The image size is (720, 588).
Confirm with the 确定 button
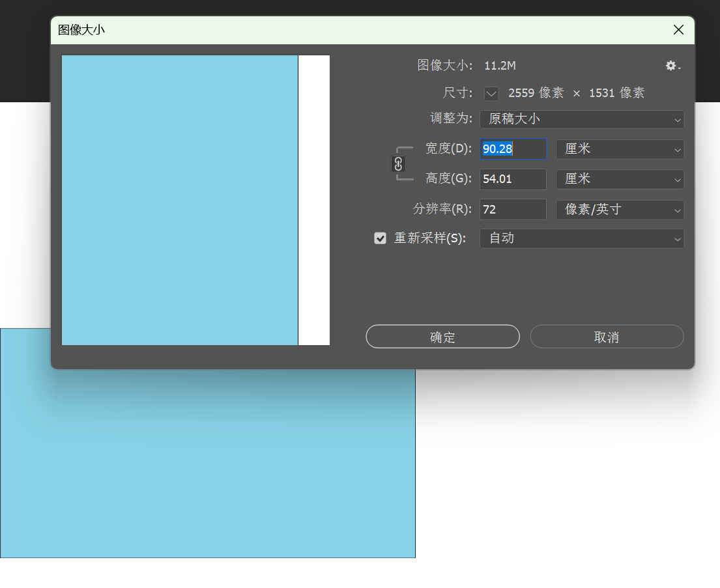(442, 337)
